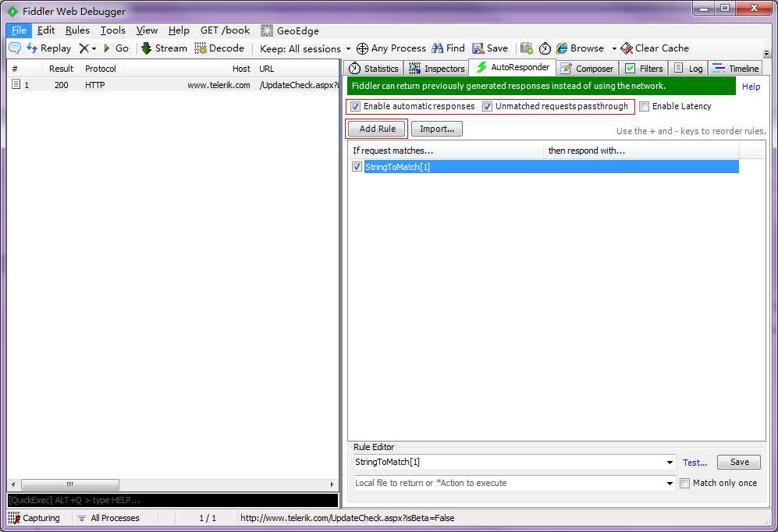Screen dimensions: 778x532
Task: Click the Result column header
Action: point(61,69)
